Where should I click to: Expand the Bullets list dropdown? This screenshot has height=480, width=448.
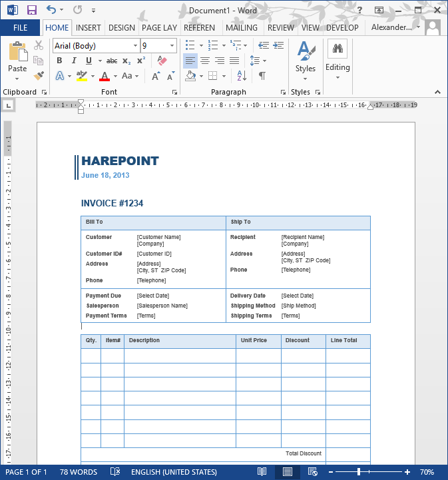tap(201, 46)
